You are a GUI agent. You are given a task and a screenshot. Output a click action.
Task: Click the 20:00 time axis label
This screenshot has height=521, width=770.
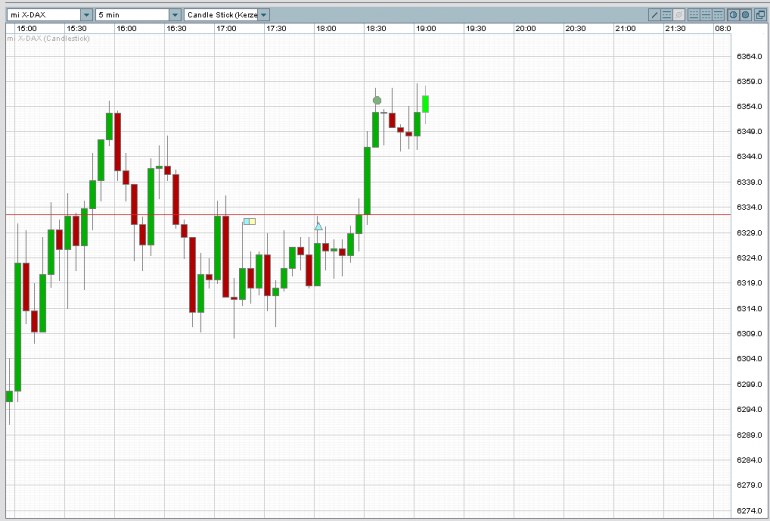(526, 28)
